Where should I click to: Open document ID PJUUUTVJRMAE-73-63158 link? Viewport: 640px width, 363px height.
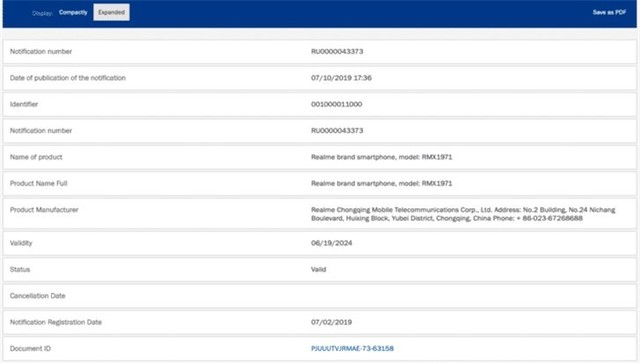352,348
